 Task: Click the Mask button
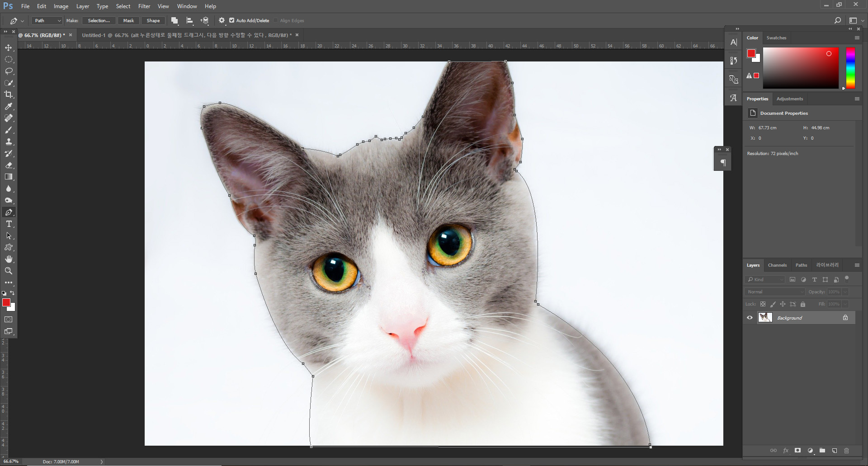pyautogui.click(x=128, y=20)
